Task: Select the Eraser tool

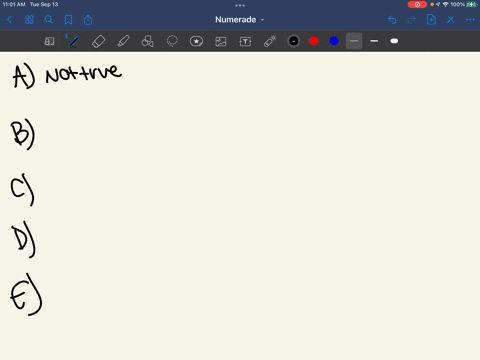Action: click(x=98, y=41)
